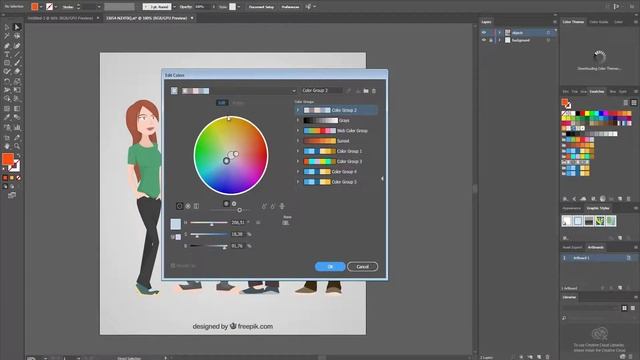The width and height of the screenshot is (640, 360).
Task: Click the add color tool icon
Action: tap(264, 207)
